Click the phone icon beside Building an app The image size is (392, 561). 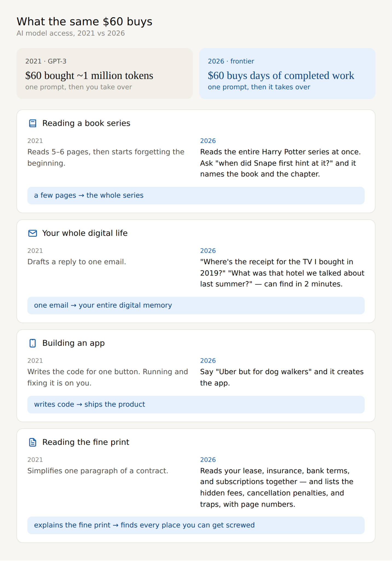click(x=33, y=343)
